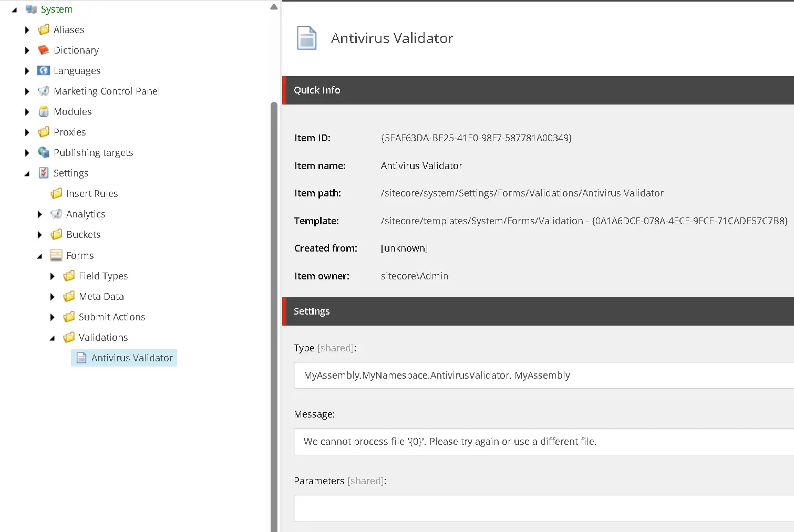
Task: Expand the Languages node
Action: point(27,71)
